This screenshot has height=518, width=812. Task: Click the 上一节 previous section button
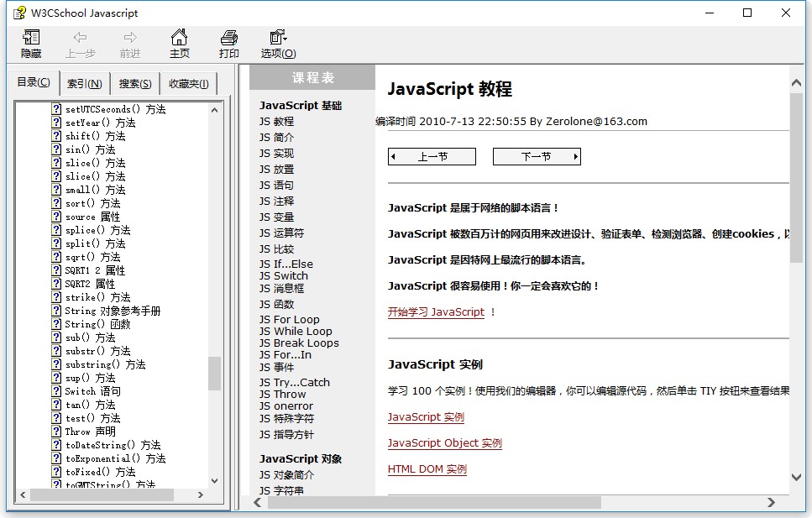[x=432, y=157]
